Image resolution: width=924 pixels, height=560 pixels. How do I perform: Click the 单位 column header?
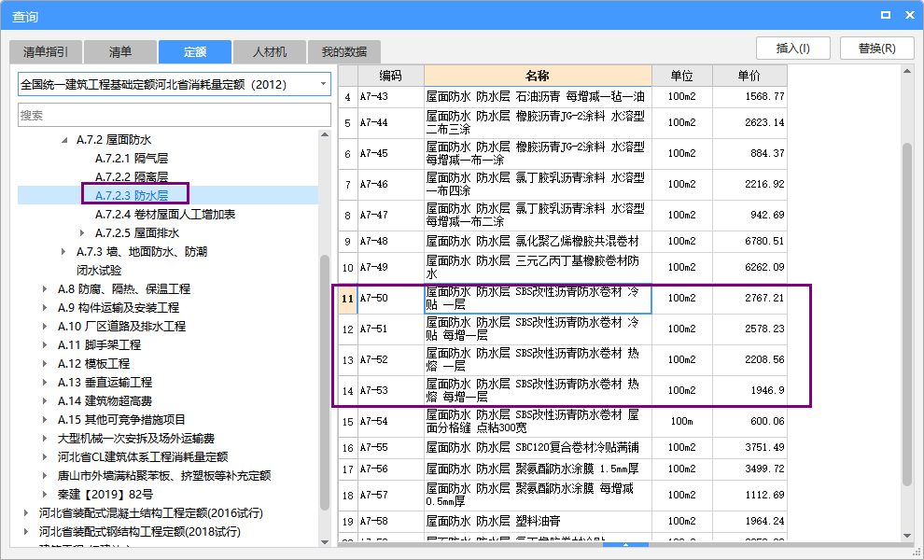[x=682, y=76]
